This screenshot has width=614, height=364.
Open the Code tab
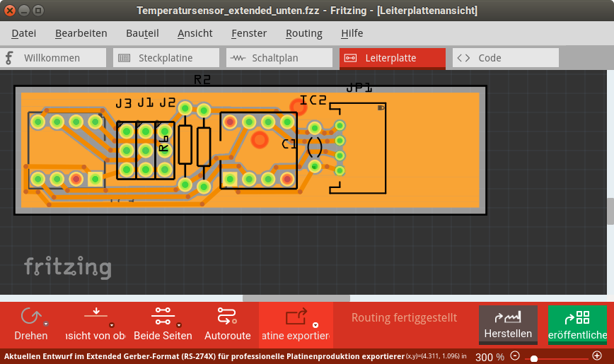[505, 58]
